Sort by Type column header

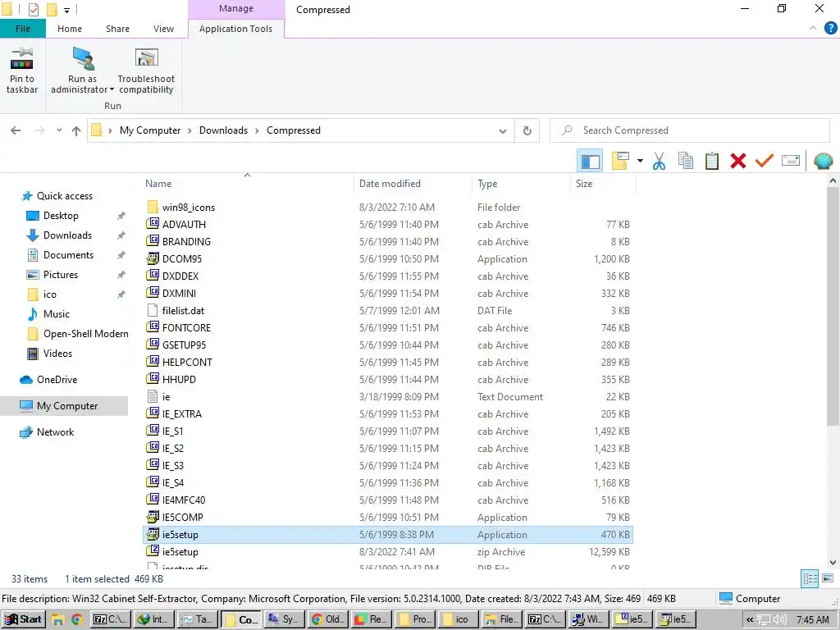pyautogui.click(x=521, y=183)
